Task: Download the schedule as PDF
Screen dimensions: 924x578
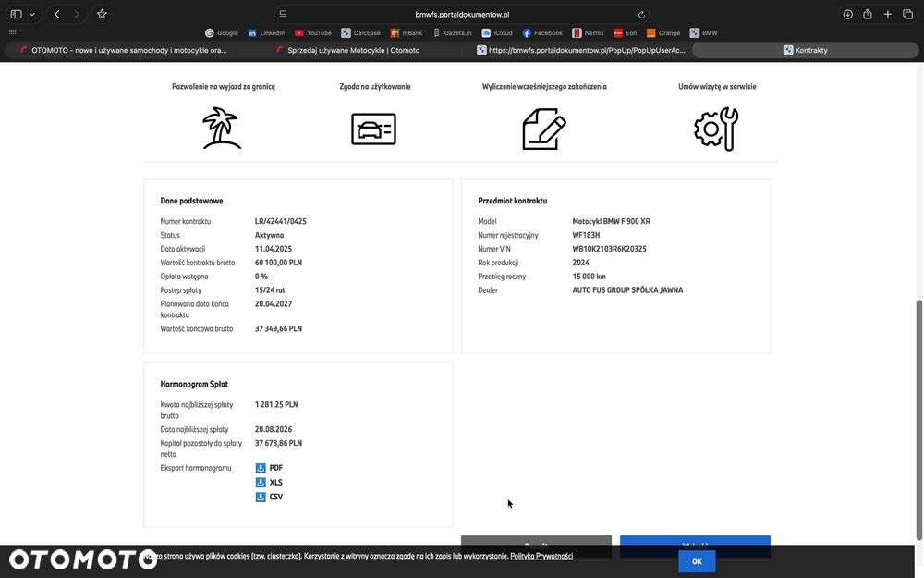Action: point(269,468)
